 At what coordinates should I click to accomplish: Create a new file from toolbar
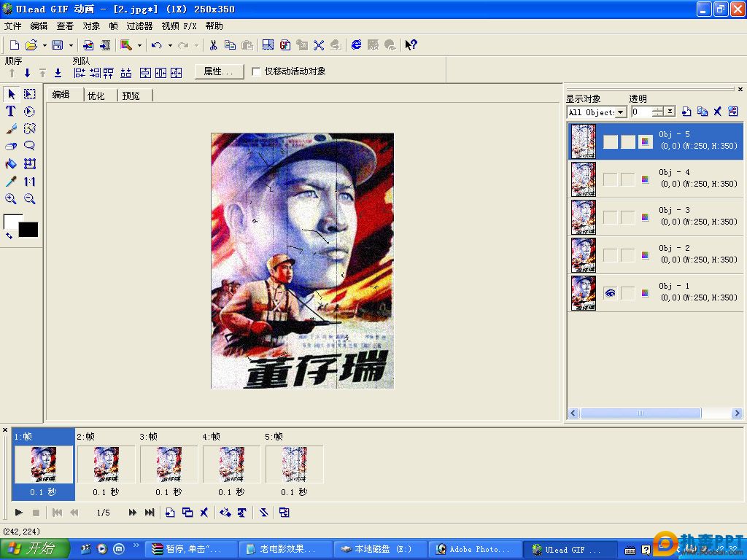pos(15,44)
